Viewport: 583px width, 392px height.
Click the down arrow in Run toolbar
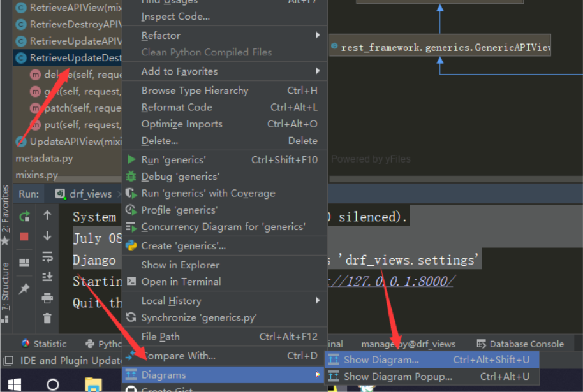(x=47, y=236)
